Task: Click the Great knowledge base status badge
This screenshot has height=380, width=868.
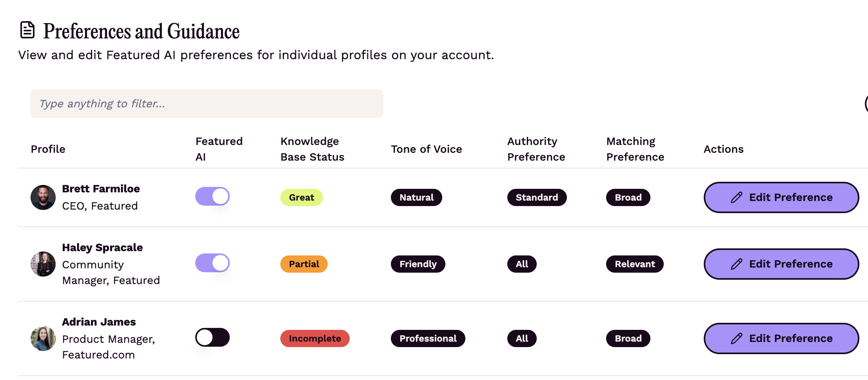Action: point(301,197)
